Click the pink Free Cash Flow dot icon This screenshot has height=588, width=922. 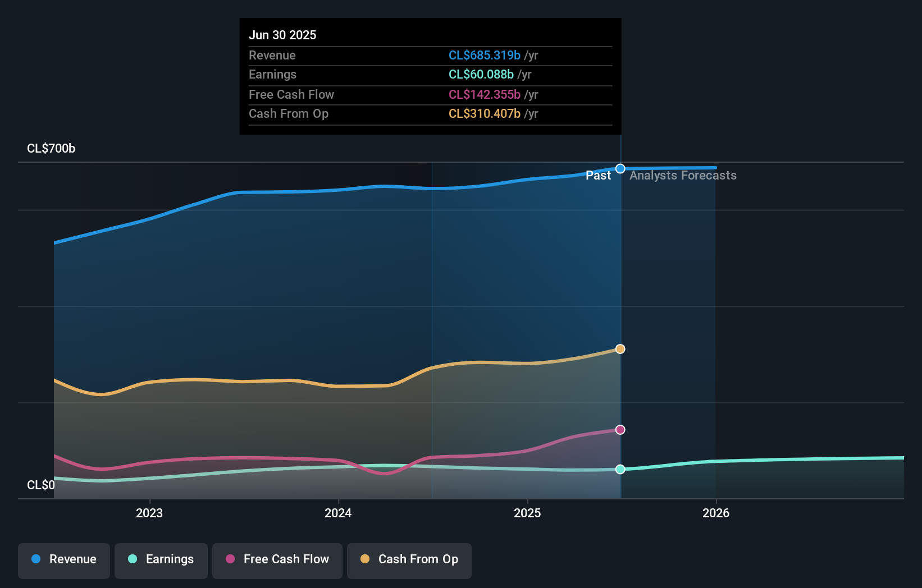point(230,559)
